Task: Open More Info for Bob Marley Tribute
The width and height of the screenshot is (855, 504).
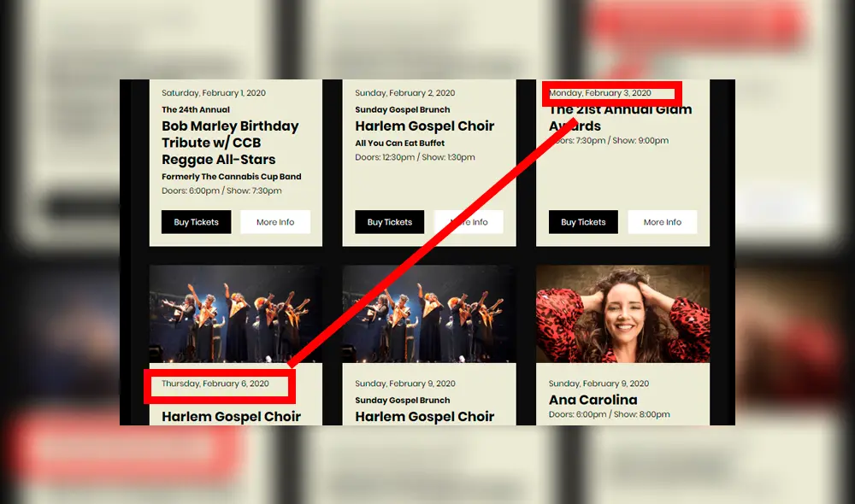Action: [274, 222]
